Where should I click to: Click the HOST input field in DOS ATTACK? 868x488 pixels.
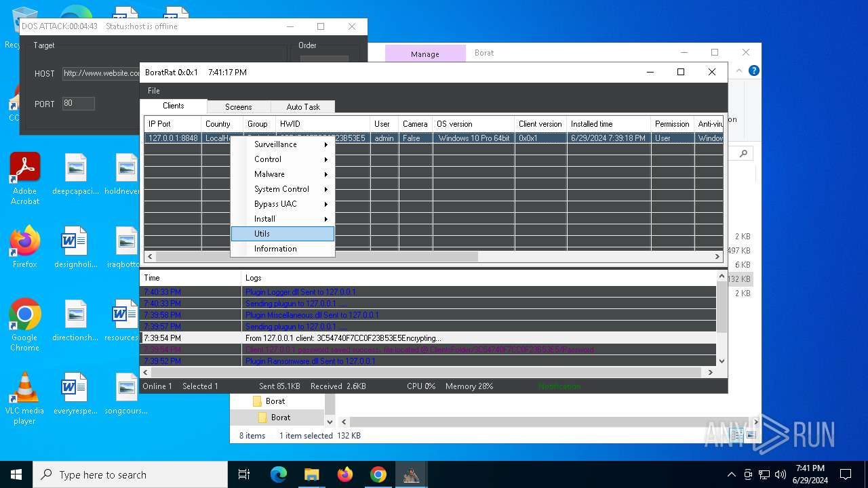(x=102, y=73)
